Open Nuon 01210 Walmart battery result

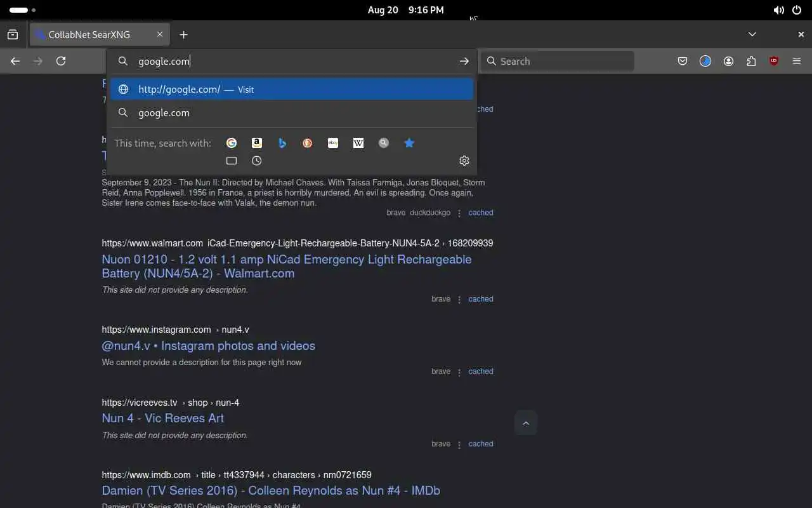[x=287, y=266]
